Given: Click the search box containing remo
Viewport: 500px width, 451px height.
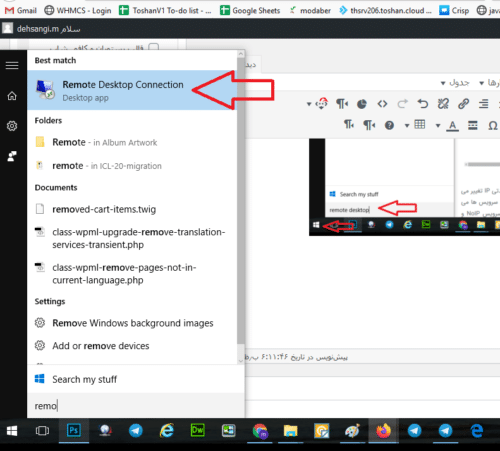Looking at the screenshot, I should point(136,406).
